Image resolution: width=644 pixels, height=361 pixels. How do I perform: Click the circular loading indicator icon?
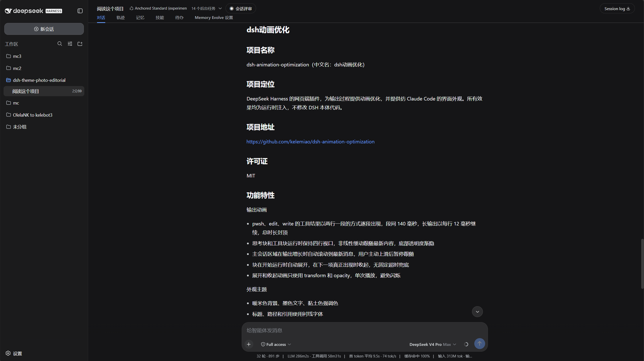(x=466, y=344)
